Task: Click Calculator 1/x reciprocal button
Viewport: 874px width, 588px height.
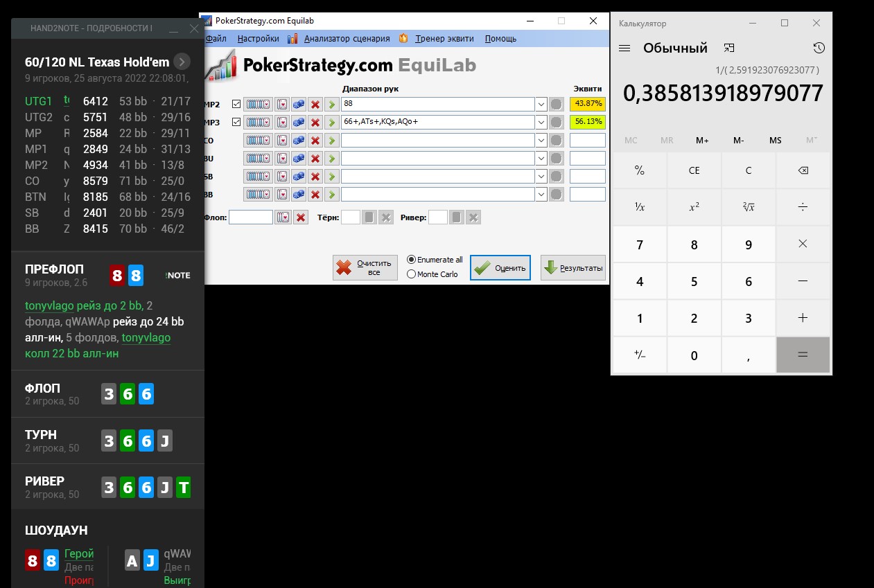Action: [640, 207]
